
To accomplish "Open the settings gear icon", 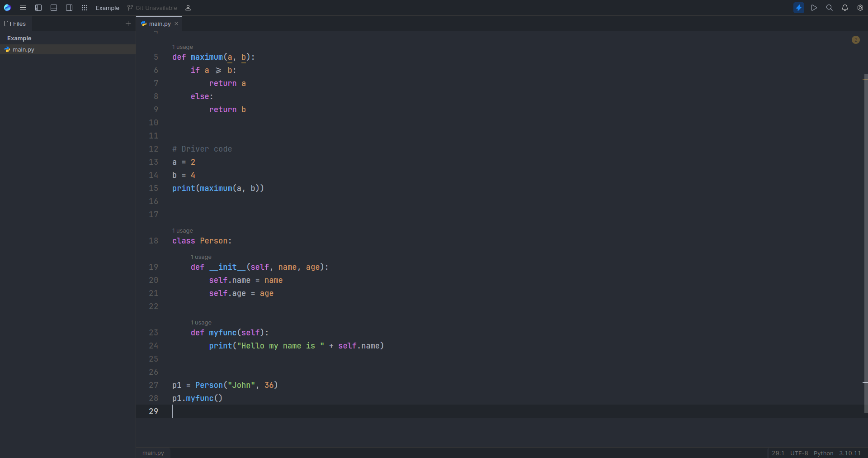I will 860,8.
